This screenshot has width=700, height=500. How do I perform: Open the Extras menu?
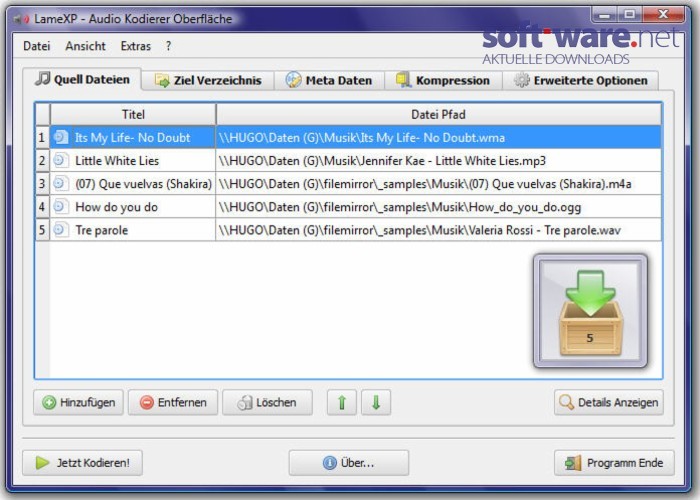point(136,46)
